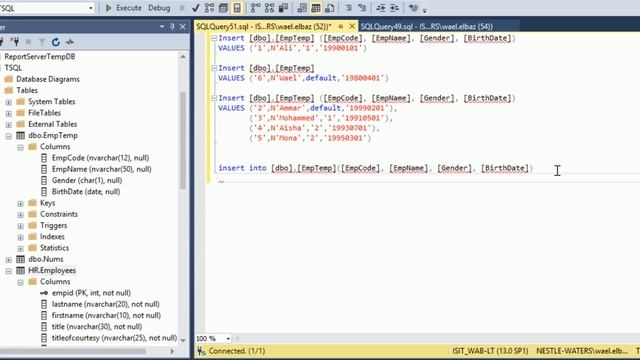Select Results to Grid output
The width and height of the screenshot is (640, 360).
point(316,8)
